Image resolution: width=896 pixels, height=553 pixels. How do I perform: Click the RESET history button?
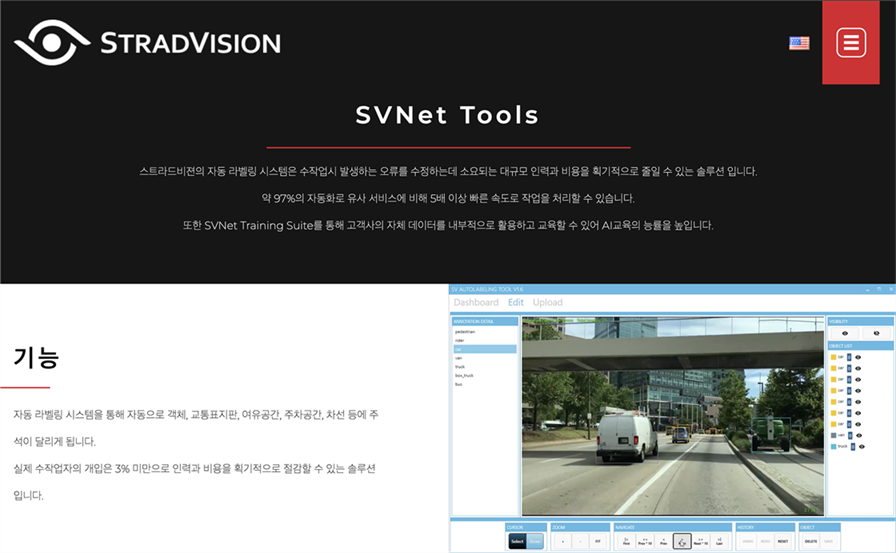point(783,541)
